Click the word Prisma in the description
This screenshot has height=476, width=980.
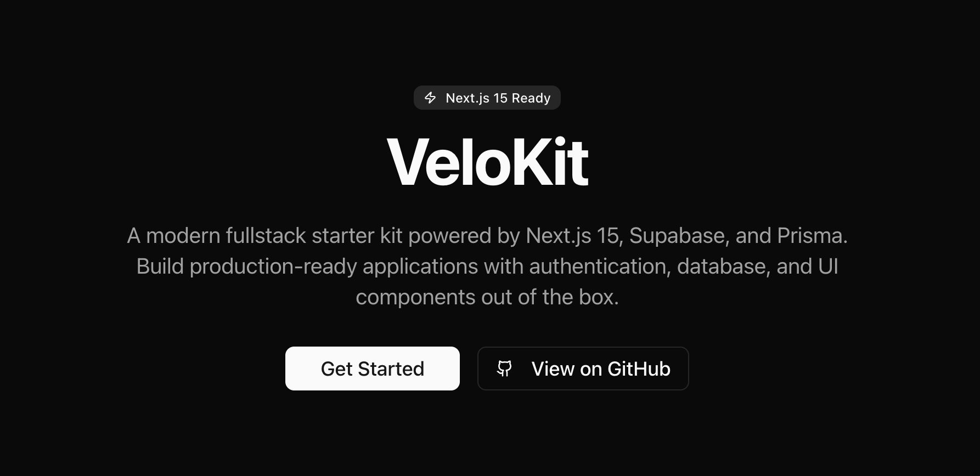click(x=812, y=236)
